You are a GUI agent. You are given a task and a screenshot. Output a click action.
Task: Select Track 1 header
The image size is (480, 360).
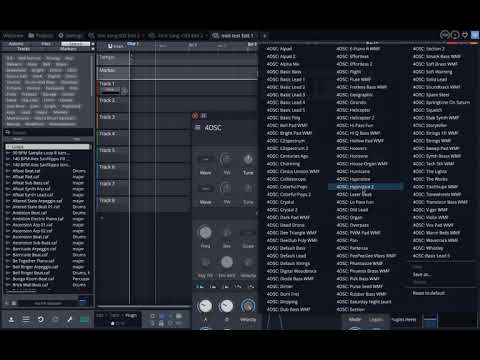113,88
